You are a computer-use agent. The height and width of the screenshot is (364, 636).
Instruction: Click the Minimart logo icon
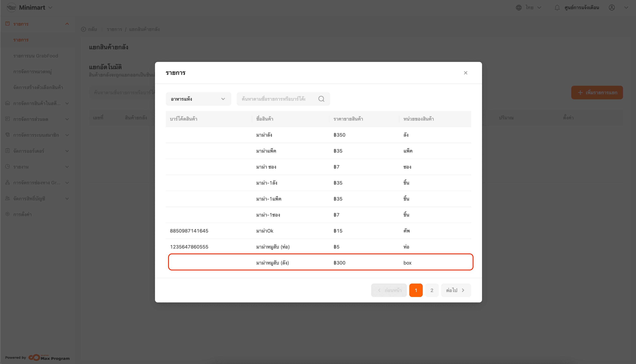tap(11, 7)
